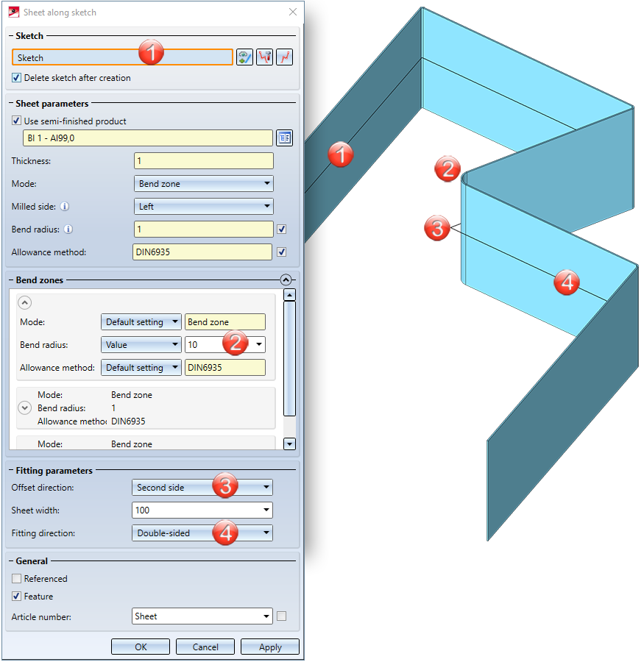
Task: Toggle the checkbox next to Article number
Action: (281, 616)
